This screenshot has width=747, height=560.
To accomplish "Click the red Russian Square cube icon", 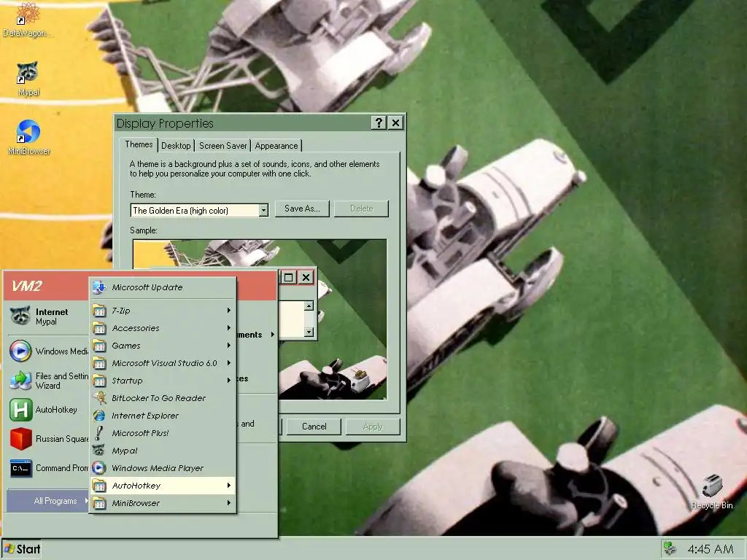I will coord(20,439).
